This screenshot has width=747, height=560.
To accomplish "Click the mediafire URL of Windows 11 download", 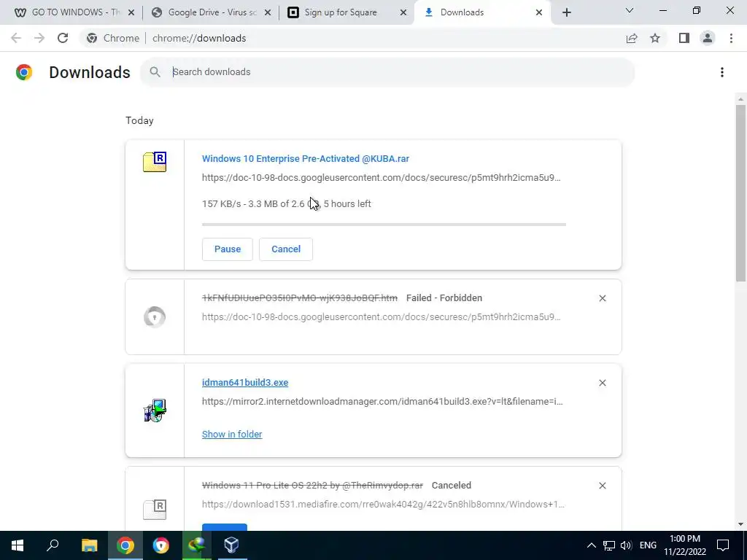I will pos(383,505).
